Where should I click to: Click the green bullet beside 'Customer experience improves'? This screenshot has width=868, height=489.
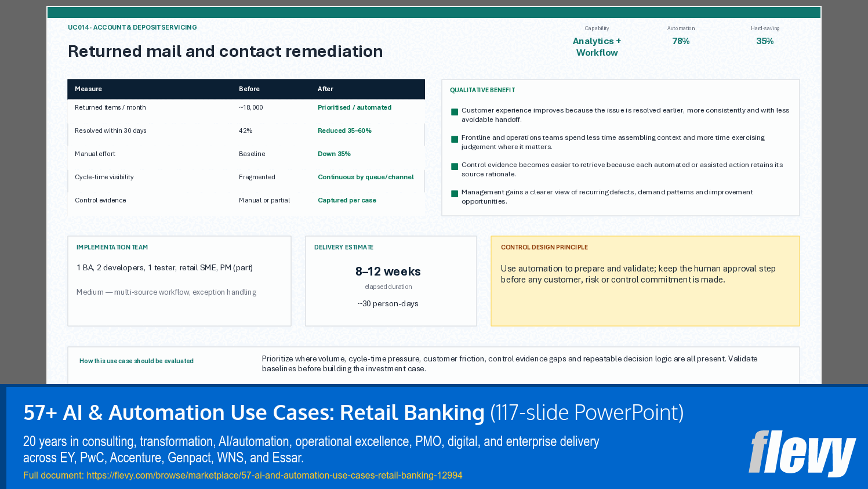tap(455, 112)
